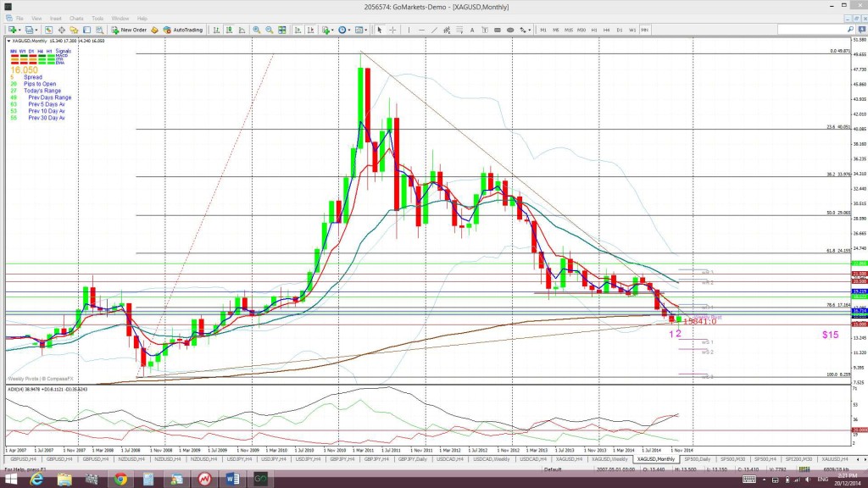Switch chart to bar chart
This screenshot has width=868, height=488.
click(x=216, y=30)
